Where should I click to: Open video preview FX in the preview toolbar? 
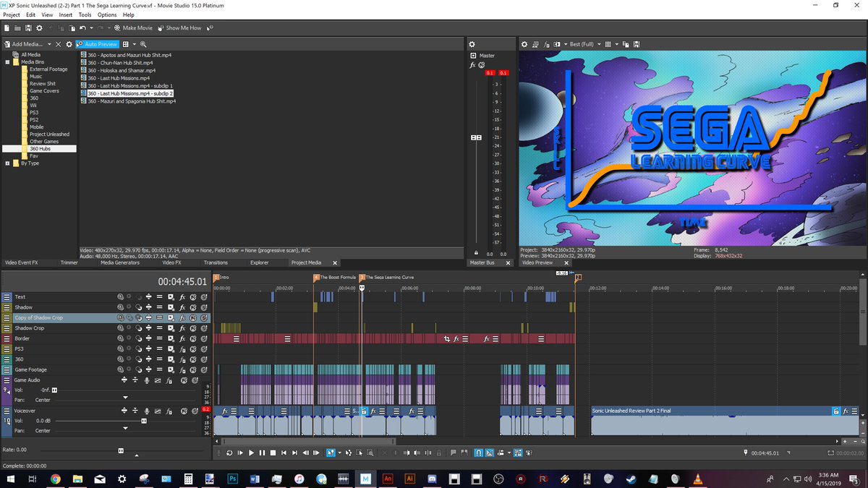point(546,44)
